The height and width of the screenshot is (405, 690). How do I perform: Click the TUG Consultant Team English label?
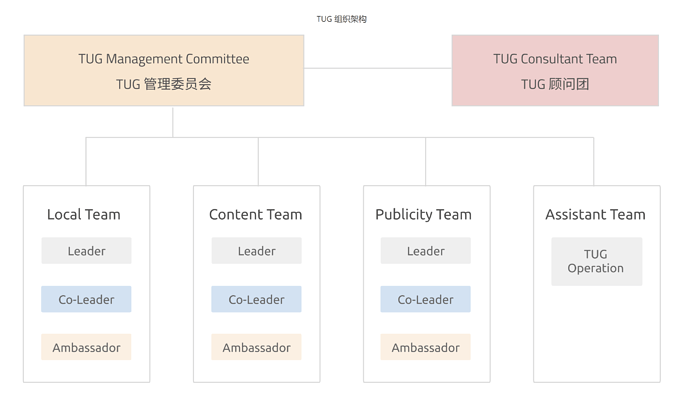(555, 59)
